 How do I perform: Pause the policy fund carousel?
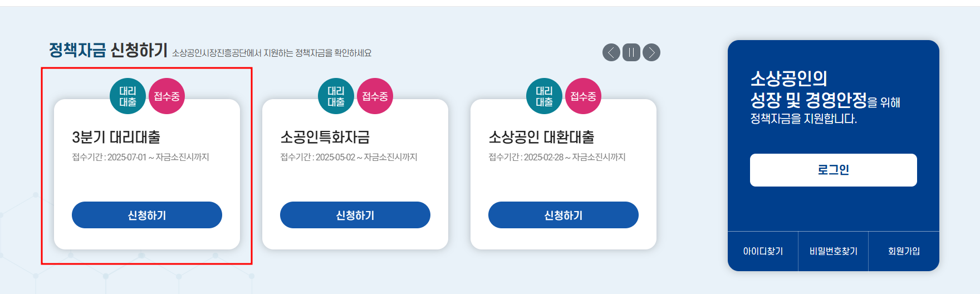(x=631, y=52)
